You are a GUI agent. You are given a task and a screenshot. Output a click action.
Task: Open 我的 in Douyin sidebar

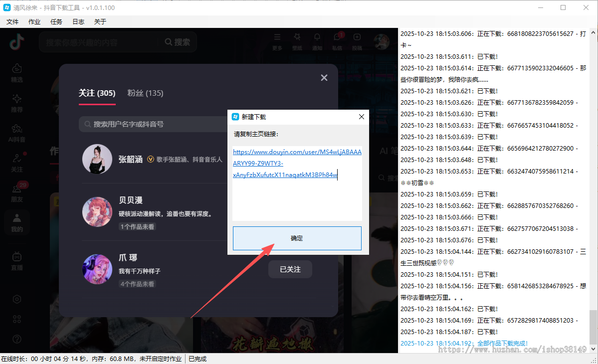point(17,222)
